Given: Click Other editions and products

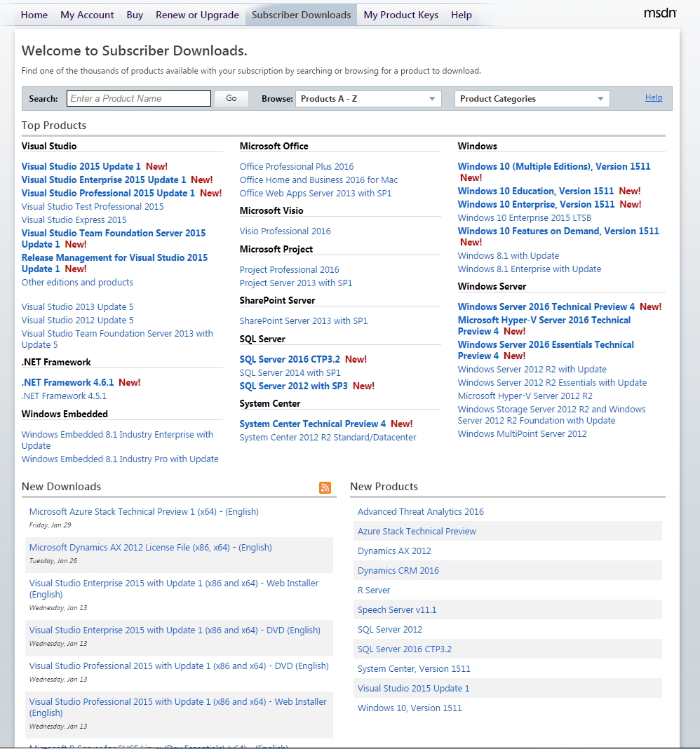Looking at the screenshot, I should 77,283.
